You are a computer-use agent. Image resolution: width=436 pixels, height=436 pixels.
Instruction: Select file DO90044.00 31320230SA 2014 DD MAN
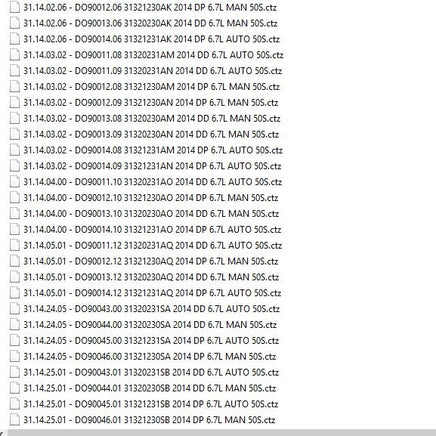pyautogui.click(x=150, y=324)
